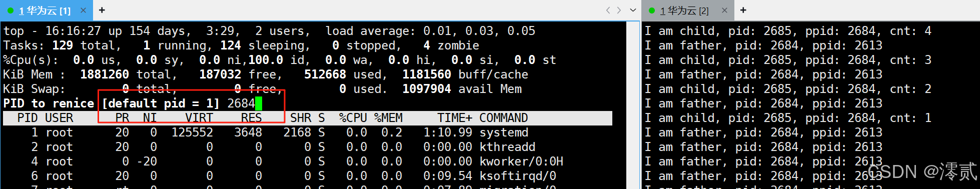Open the tab list dropdown chevron
980x189 pixels.
coord(632,10)
